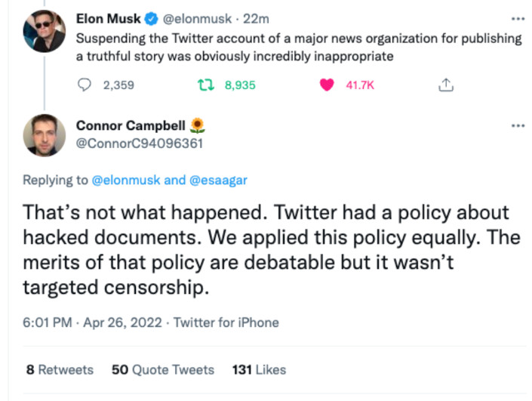Image resolution: width=532 pixels, height=401 pixels.
Task: Open the @elonmusk mention link in the reply line
Action: click(126, 180)
